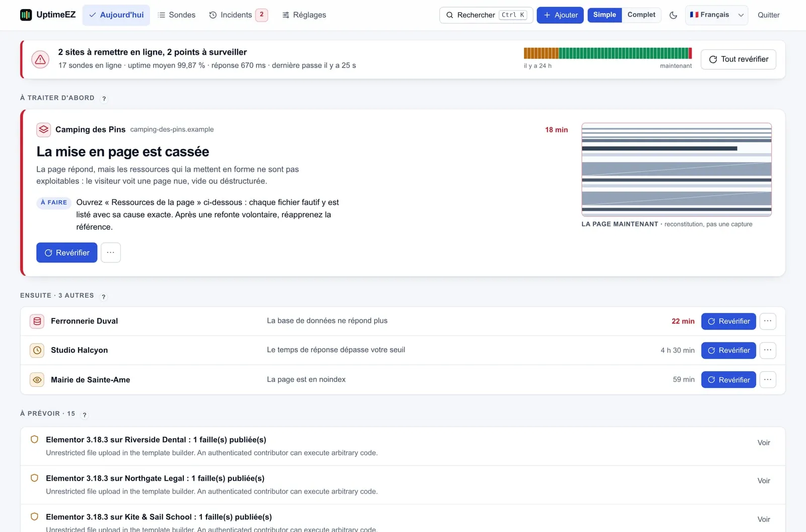
Task: Open the Aujourd'hui tab
Action: (116, 15)
